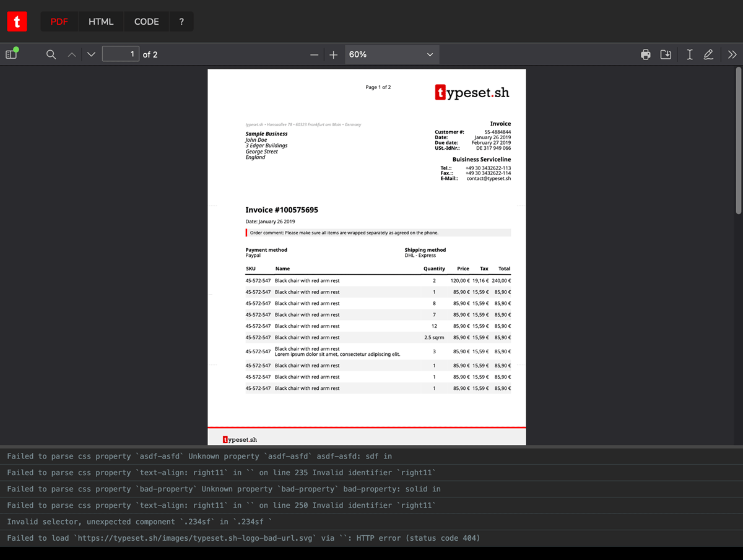The width and height of the screenshot is (743, 560).
Task: Click the 'Page 1 of 2' header text
Action: click(378, 87)
